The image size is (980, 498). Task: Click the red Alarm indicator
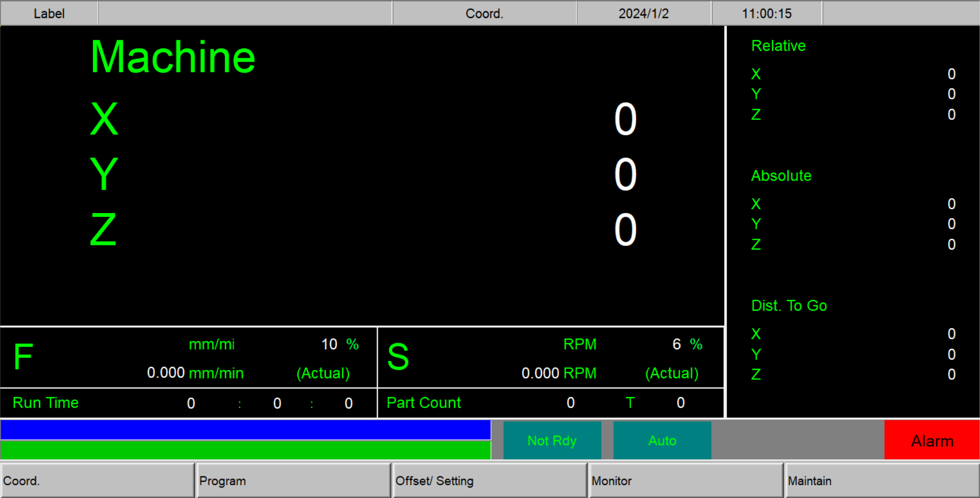point(932,440)
